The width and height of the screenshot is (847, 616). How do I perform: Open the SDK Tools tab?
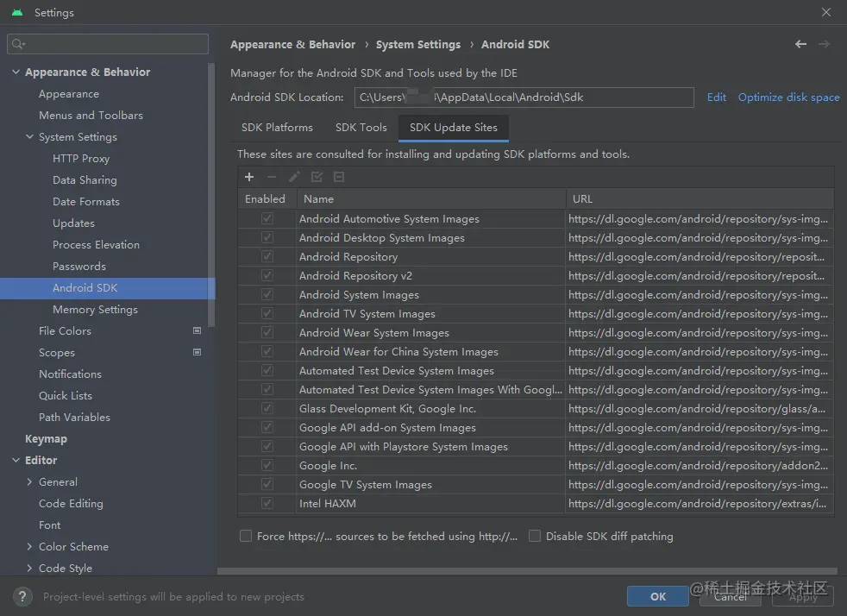coord(361,128)
